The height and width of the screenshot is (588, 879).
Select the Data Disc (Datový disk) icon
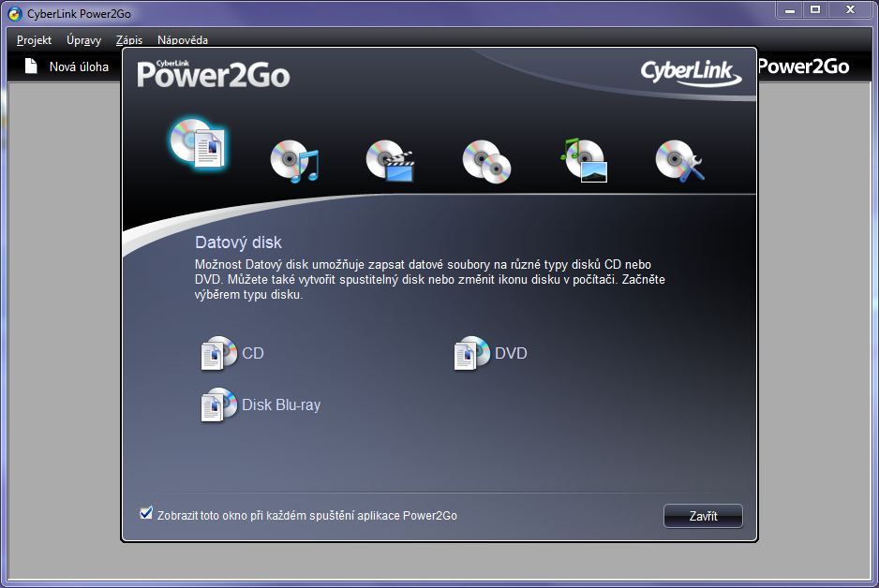pos(199,144)
